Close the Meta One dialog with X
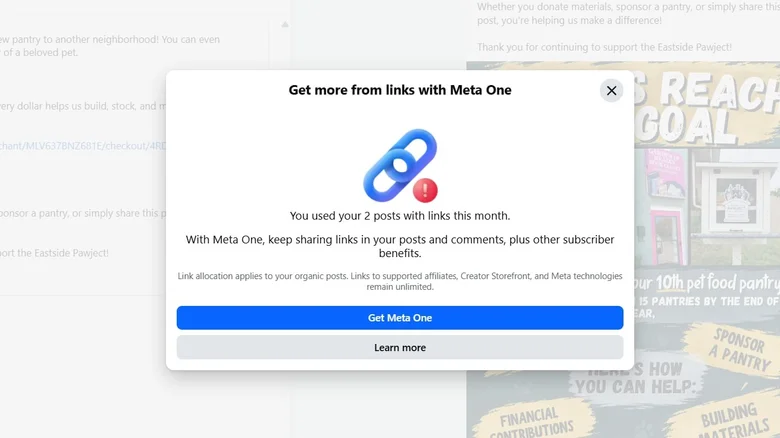 [x=611, y=91]
